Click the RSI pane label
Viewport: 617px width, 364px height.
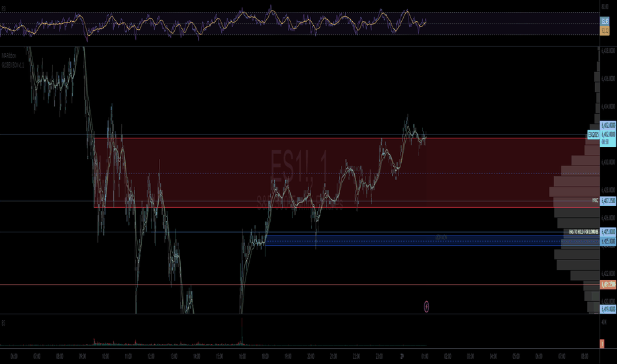tap(3, 8)
